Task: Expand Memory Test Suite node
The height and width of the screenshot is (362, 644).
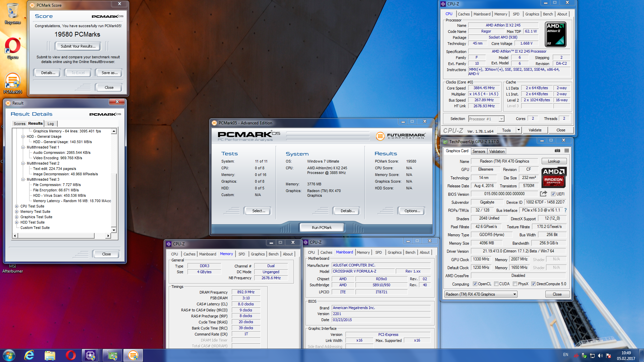Action: (17, 212)
